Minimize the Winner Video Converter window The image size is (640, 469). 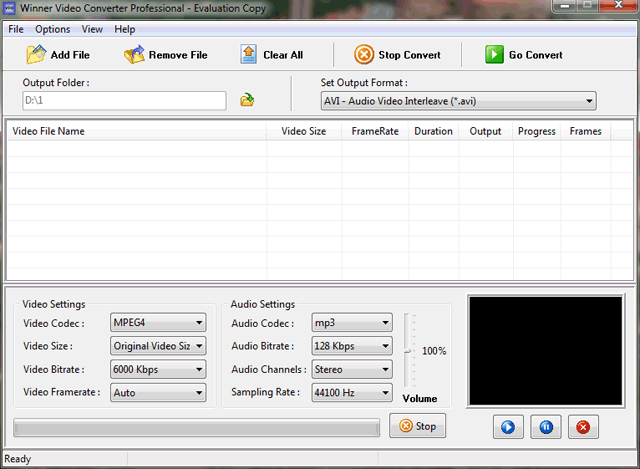[565, 6]
